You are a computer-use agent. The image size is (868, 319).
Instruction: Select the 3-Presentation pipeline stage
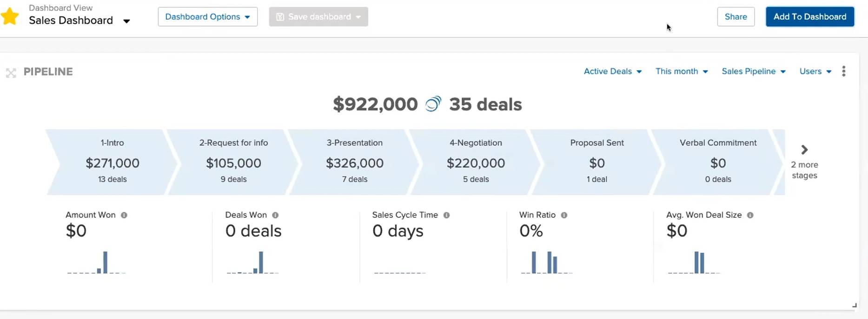click(355, 162)
